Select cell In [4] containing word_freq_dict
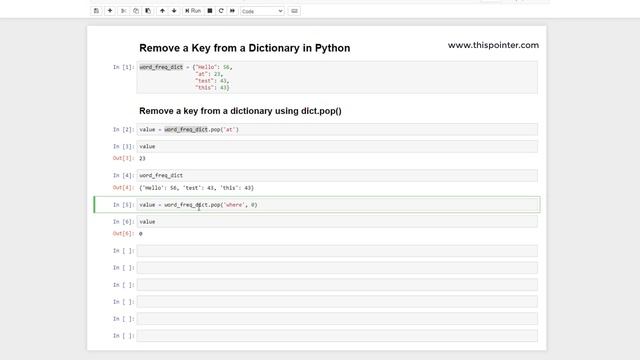Viewport: 640px width, 360px height. (x=337, y=176)
